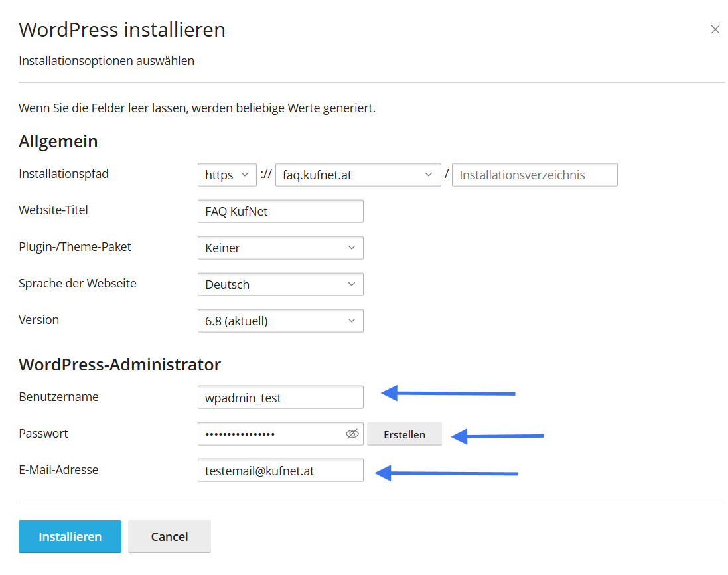Click inside the masked password field
The width and height of the screenshot is (728, 575).
click(269, 434)
